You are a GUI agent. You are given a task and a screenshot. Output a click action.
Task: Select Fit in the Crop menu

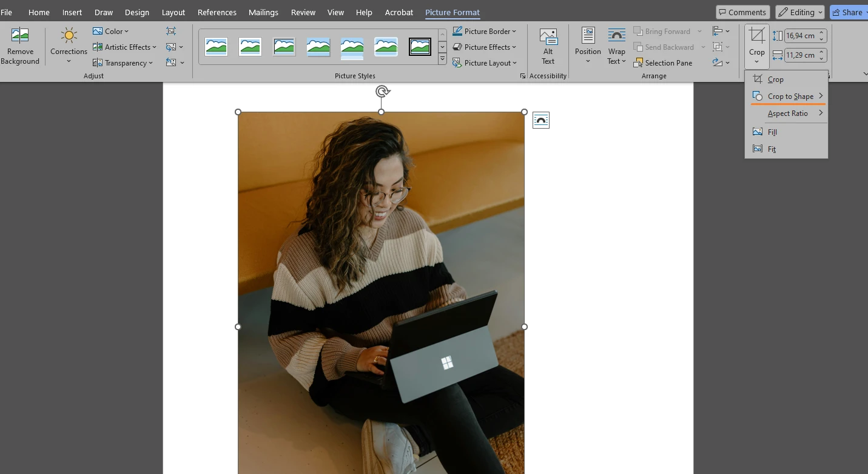click(x=786, y=149)
